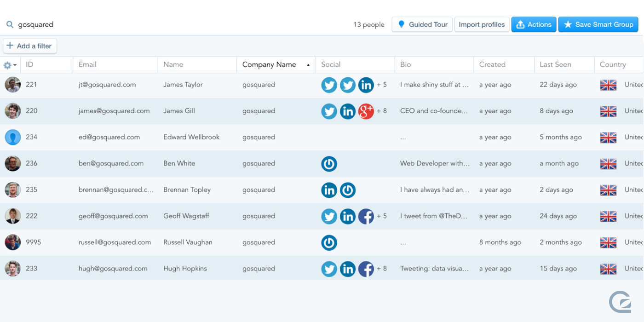Open the table settings gear menu
The width and height of the screenshot is (644, 322).
coord(10,65)
